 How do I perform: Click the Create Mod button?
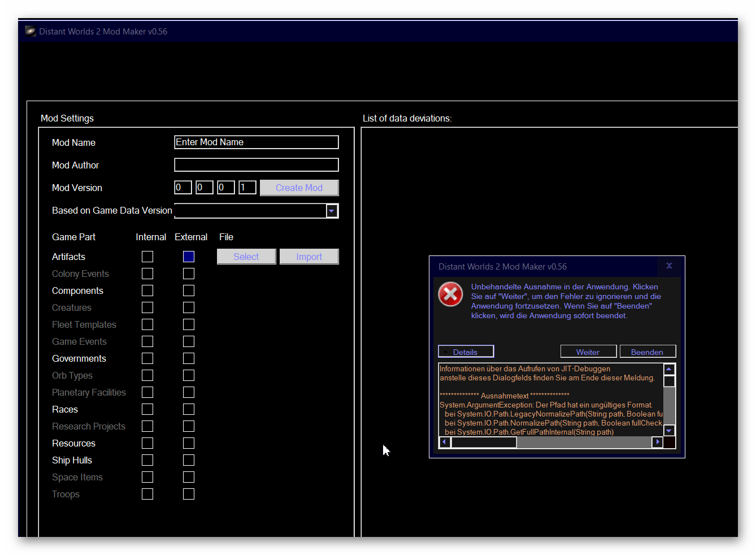(299, 188)
